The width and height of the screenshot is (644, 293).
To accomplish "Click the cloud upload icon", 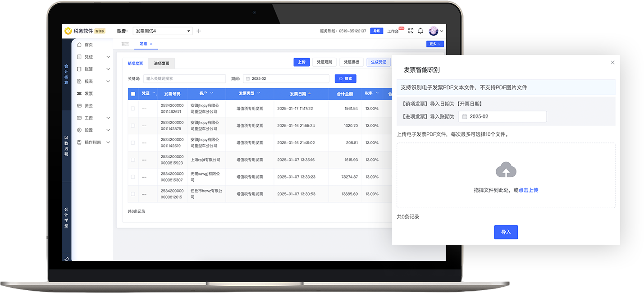I will pyautogui.click(x=506, y=170).
